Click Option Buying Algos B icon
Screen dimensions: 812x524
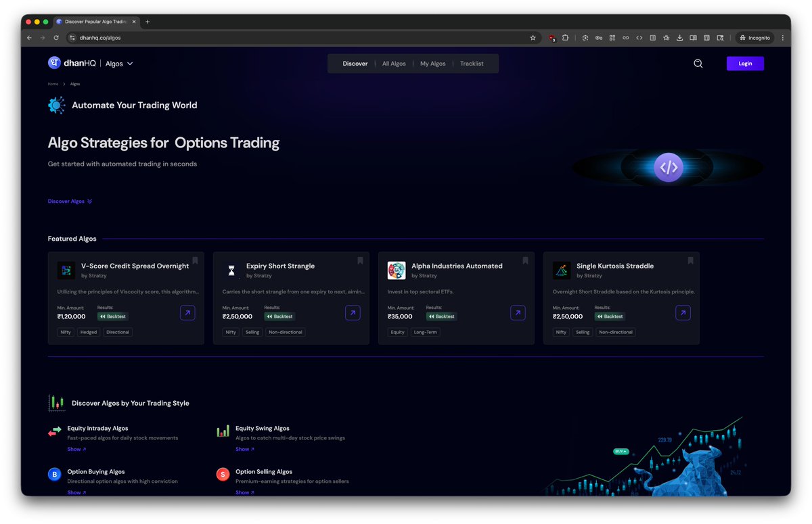(x=55, y=475)
